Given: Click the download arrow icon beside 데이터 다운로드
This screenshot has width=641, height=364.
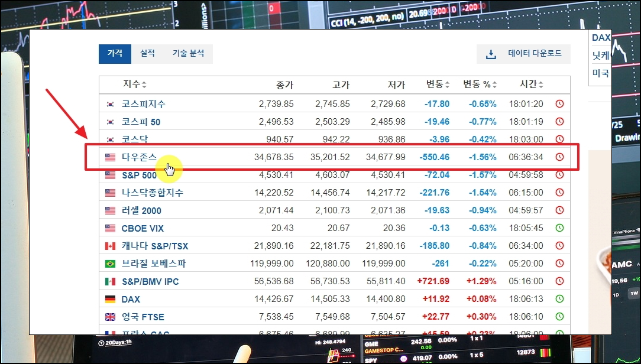Looking at the screenshot, I should pyautogui.click(x=491, y=54).
